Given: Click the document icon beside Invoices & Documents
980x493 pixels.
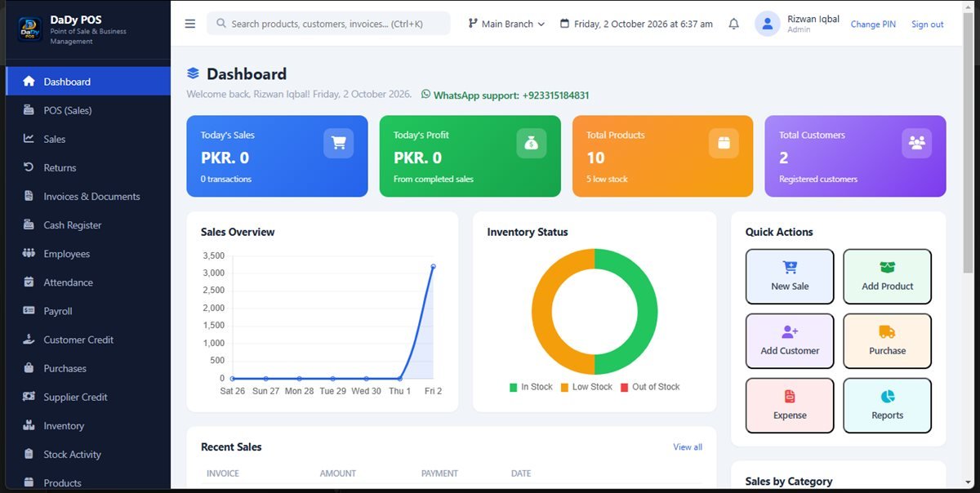Looking at the screenshot, I should tap(29, 196).
